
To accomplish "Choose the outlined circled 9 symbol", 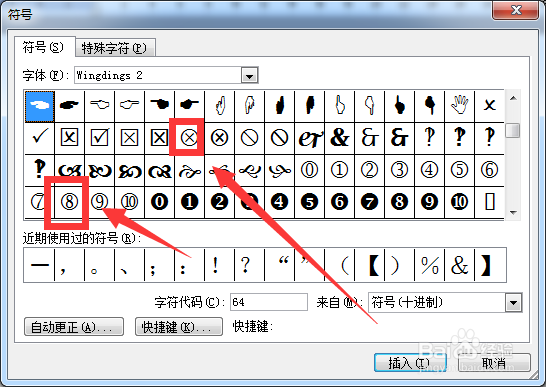I will pyautogui.click(x=100, y=202).
